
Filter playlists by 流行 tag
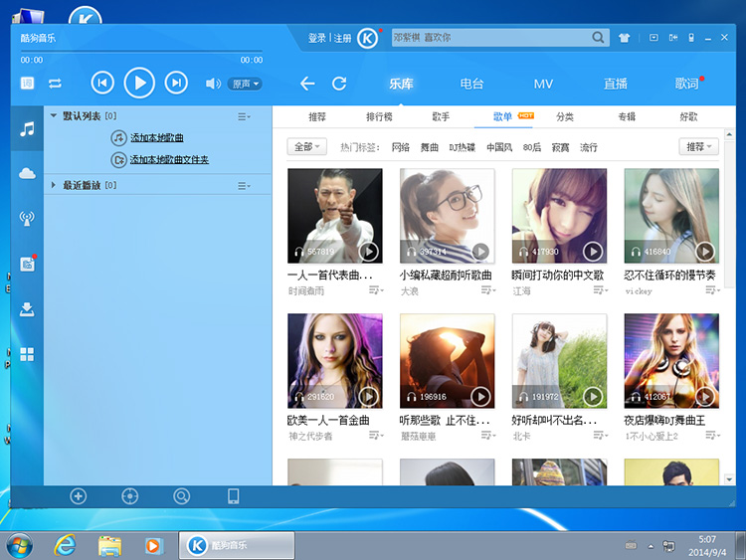pos(589,147)
